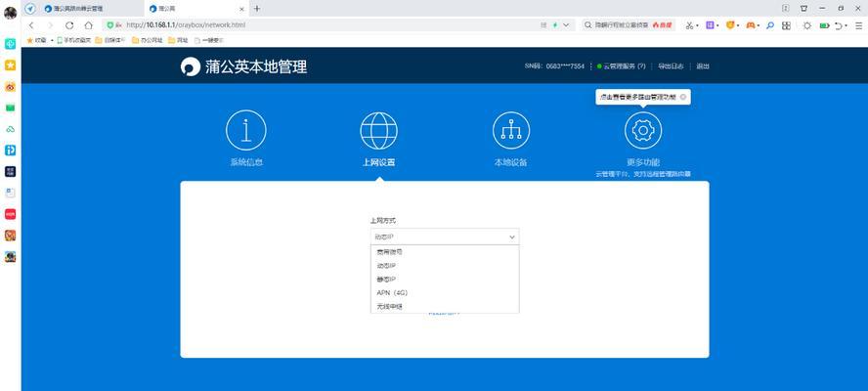Go back with the browser back arrow

(x=31, y=25)
